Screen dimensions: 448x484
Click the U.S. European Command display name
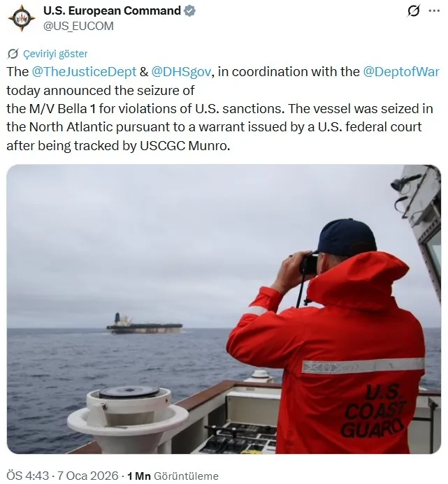click(x=112, y=10)
